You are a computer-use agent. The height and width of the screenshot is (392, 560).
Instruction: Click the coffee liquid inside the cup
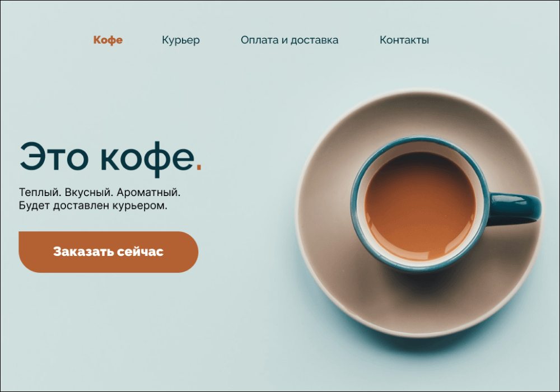click(419, 206)
